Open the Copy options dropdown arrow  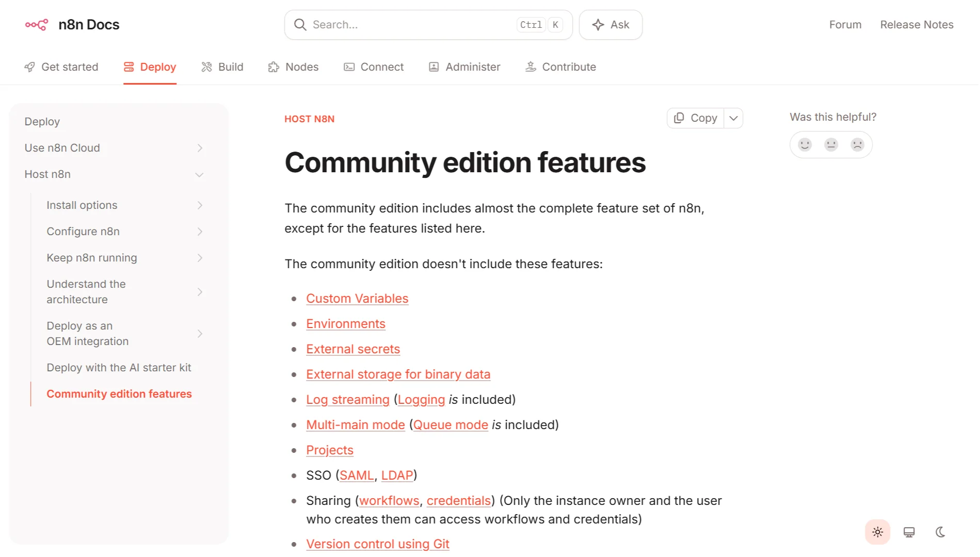click(734, 118)
